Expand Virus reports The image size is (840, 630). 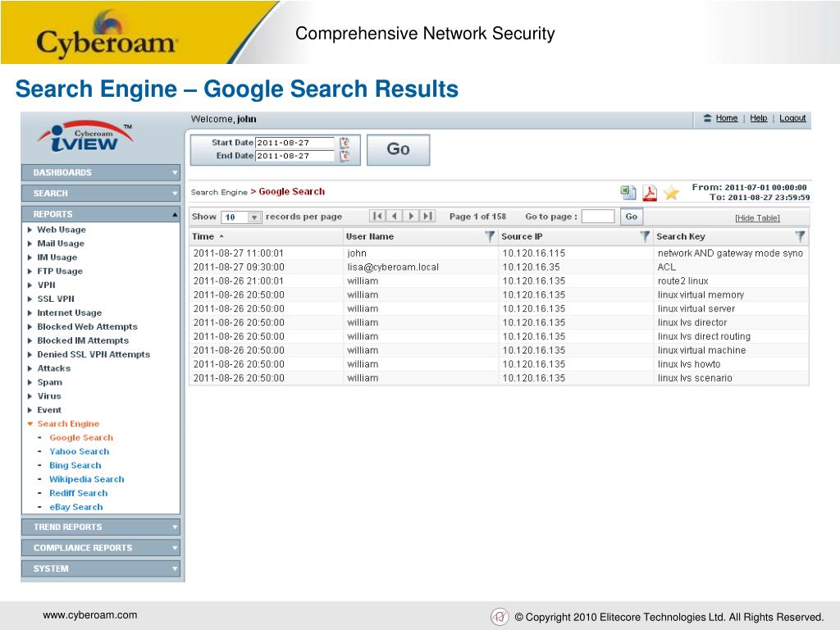coord(48,396)
